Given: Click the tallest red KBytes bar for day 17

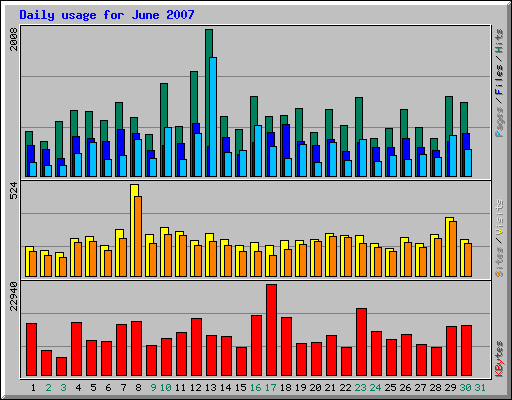Looking at the screenshot, I should coord(271,330).
